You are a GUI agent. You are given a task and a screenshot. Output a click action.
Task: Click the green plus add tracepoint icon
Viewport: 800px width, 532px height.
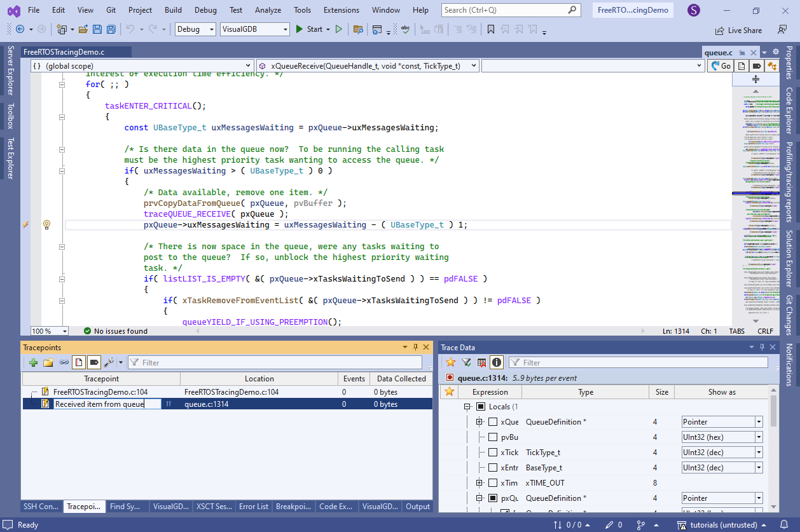[x=33, y=362]
